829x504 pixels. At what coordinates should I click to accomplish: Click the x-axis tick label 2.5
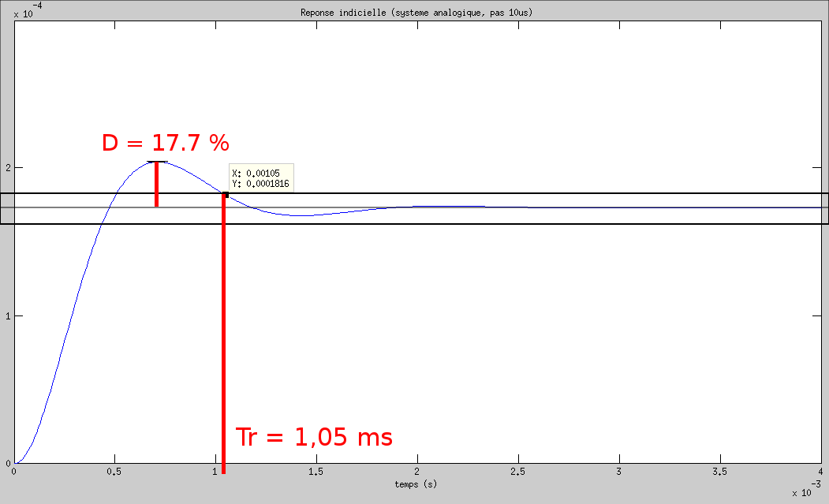518,472
